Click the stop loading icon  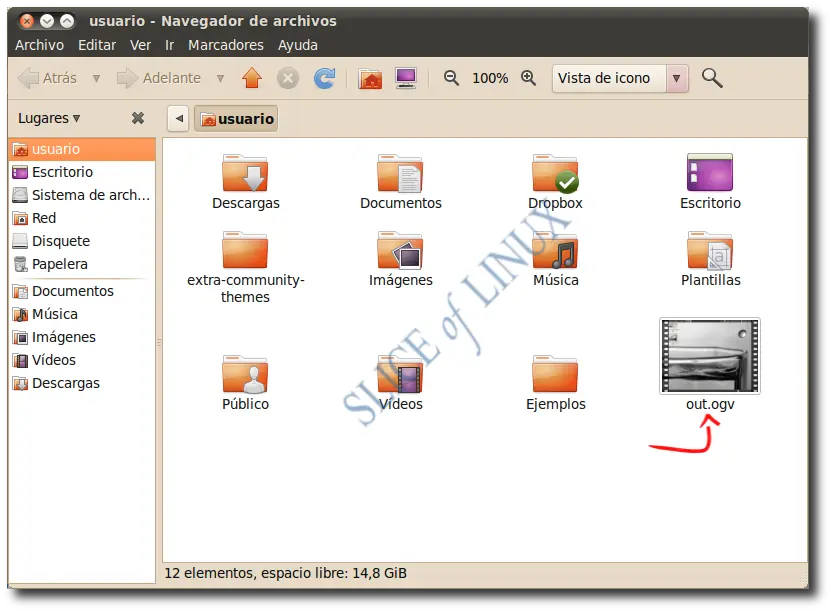pyautogui.click(x=288, y=79)
